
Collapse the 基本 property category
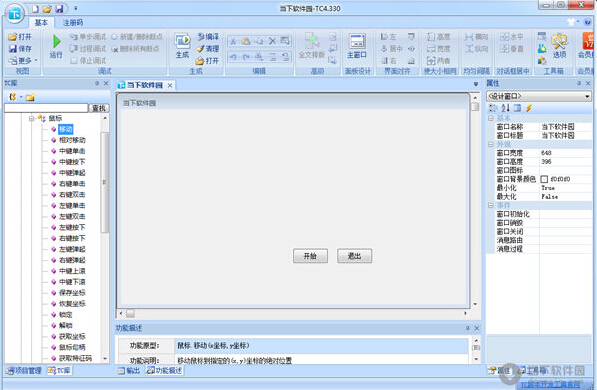(490, 118)
